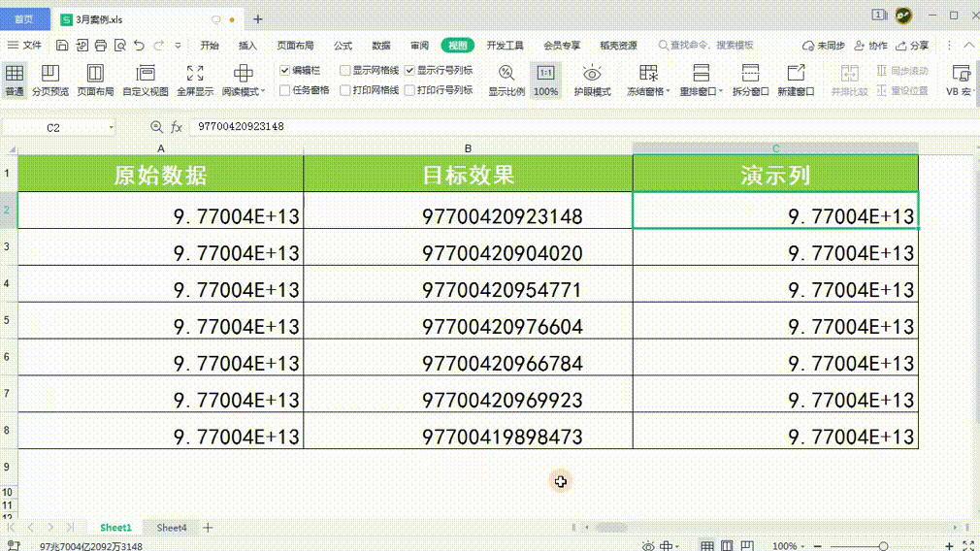Screen dimensions: 980x551
Task: Click the split window (拆分窗口) icon
Action: pyautogui.click(x=750, y=80)
